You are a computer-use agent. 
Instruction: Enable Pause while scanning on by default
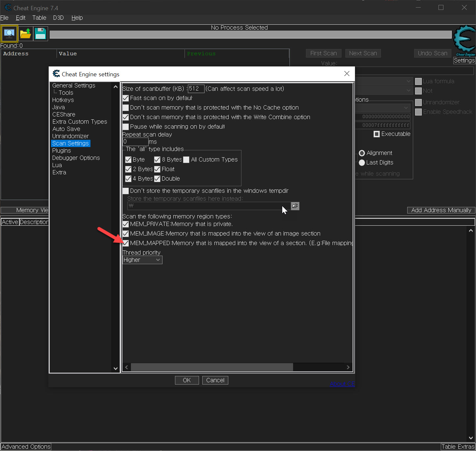(126, 127)
